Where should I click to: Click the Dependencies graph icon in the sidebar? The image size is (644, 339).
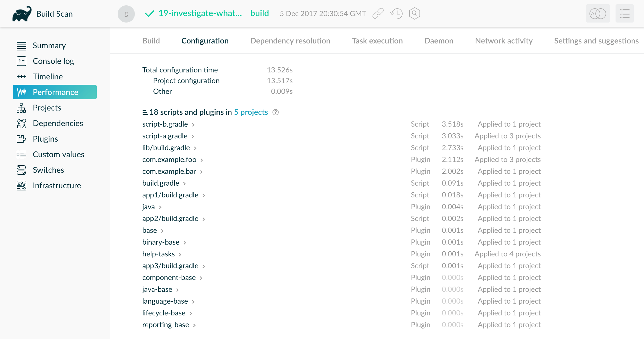(x=21, y=123)
